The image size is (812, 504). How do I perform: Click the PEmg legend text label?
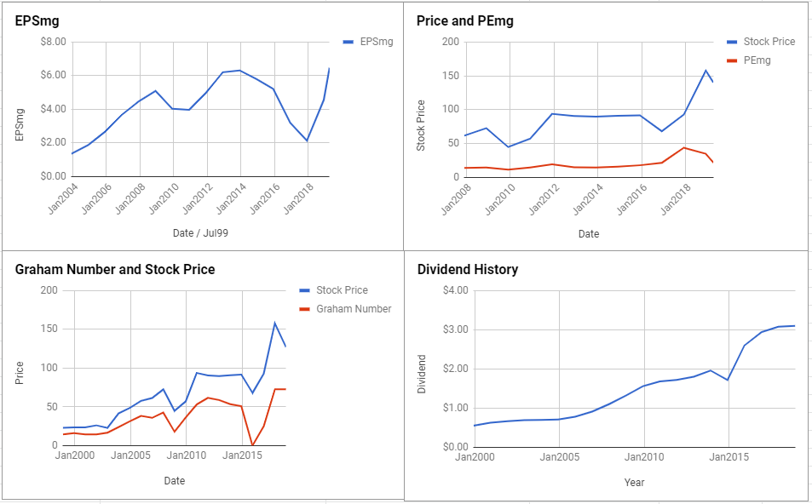757,60
